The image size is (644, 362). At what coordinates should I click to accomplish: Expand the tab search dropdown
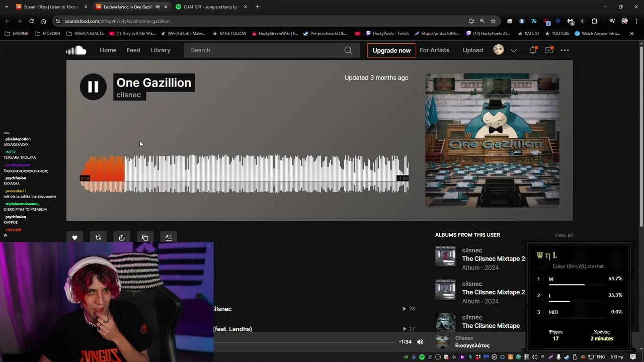point(7,7)
